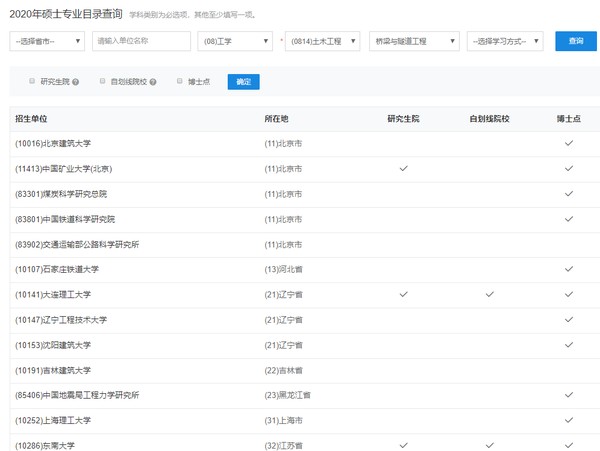Image resolution: width=600 pixels, height=451 pixels.
Task: Open (83902)交通运输部公路科学研究所 entry
Action: click(77, 244)
